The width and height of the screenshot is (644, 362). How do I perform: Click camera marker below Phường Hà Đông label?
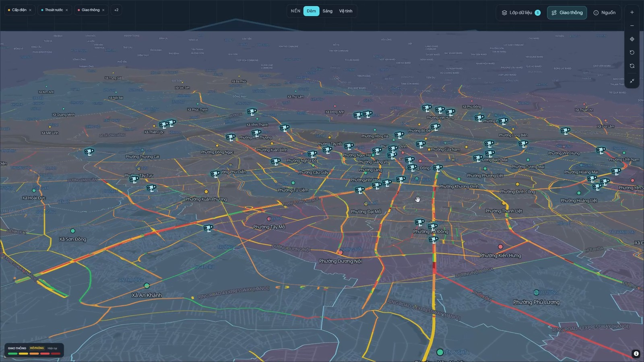tap(433, 240)
